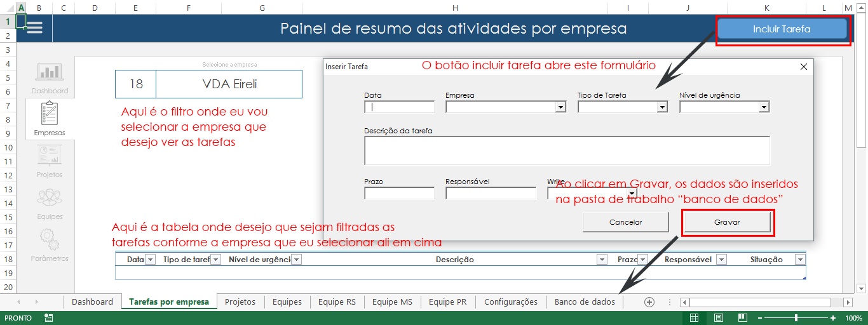This screenshot has height=325, width=868.
Task: Click the horizontal scrollbar right arrow
Action: pos(848,302)
